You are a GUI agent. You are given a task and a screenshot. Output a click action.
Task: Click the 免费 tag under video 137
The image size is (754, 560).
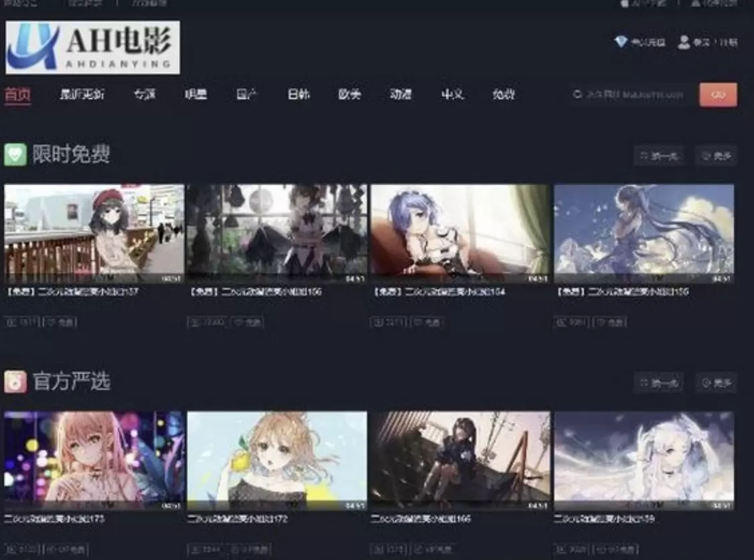click(x=60, y=322)
